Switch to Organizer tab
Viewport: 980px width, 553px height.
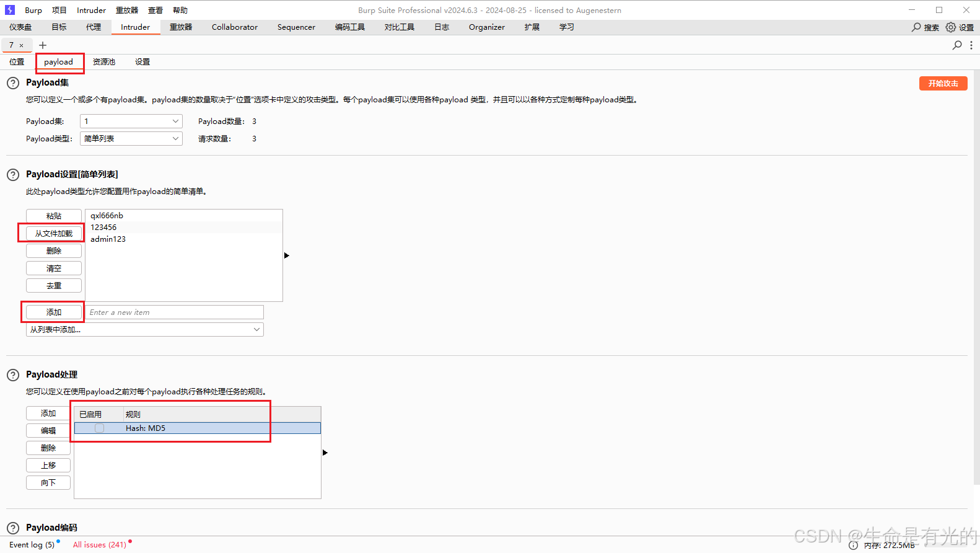coord(487,27)
